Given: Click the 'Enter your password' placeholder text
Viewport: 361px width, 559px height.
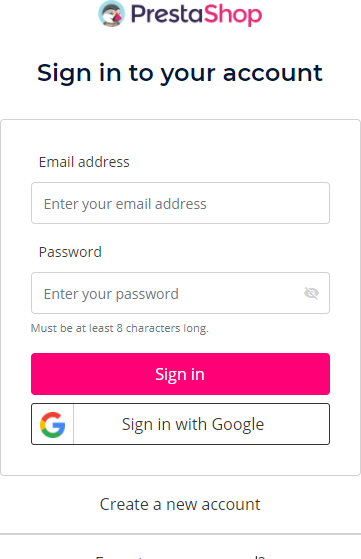Looking at the screenshot, I should pos(111,294).
